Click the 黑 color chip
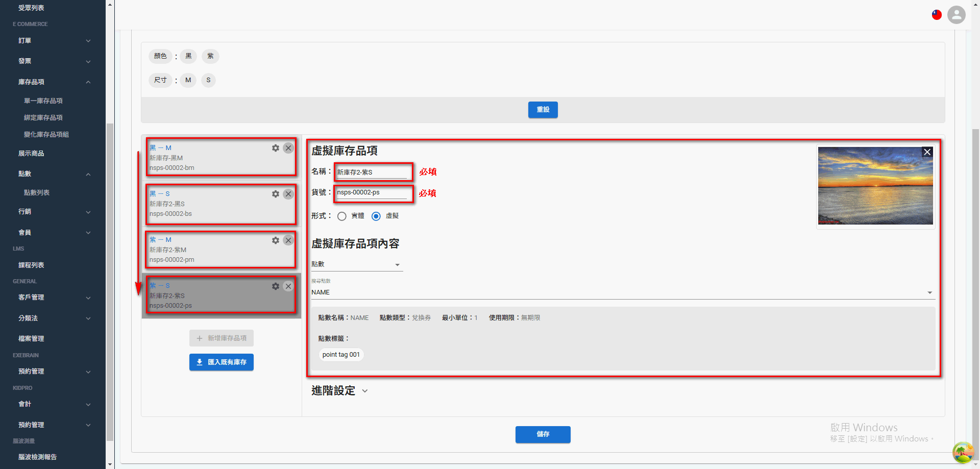This screenshot has width=980, height=469. point(189,56)
